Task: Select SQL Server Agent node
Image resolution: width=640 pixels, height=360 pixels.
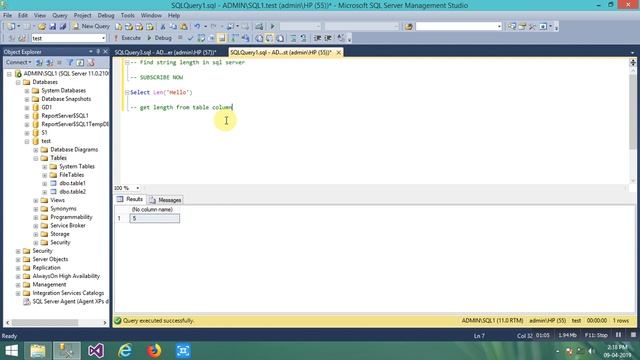Action: click(x=70, y=302)
